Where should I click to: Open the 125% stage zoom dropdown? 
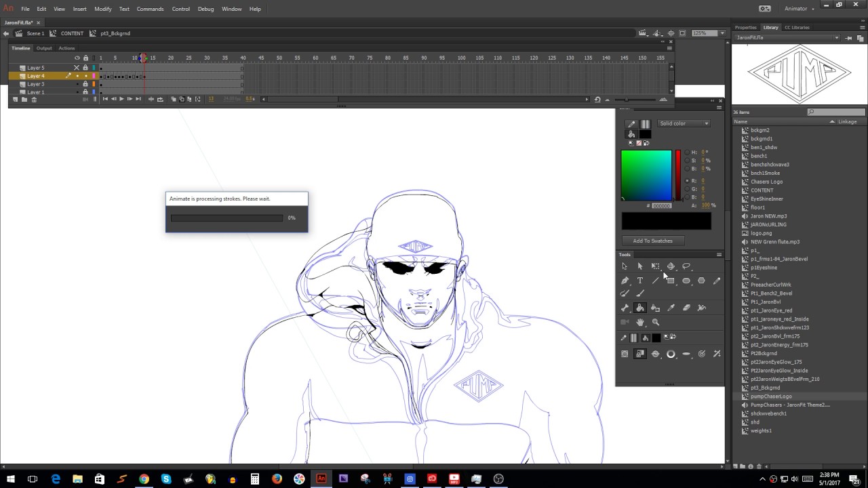(x=721, y=33)
